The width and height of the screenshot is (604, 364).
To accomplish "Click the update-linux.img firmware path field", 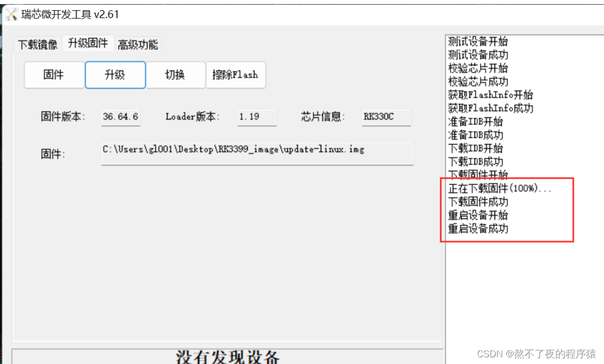I will pos(257,153).
